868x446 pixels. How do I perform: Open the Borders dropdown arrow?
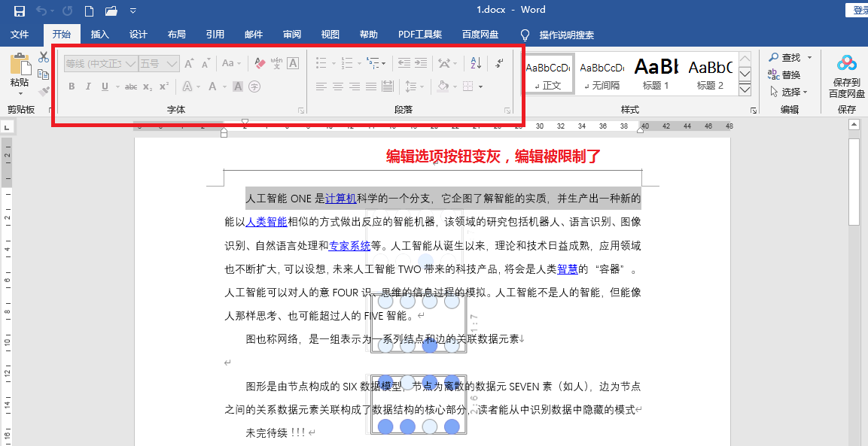[x=480, y=87]
